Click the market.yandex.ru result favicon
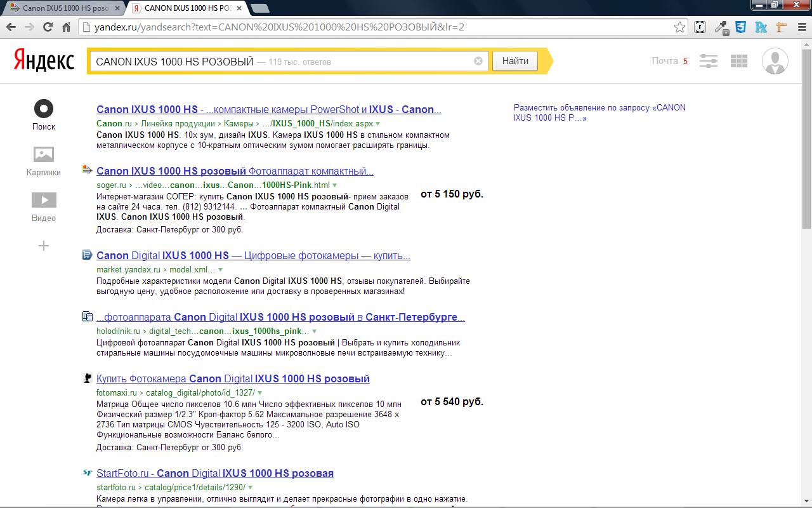 click(88, 255)
